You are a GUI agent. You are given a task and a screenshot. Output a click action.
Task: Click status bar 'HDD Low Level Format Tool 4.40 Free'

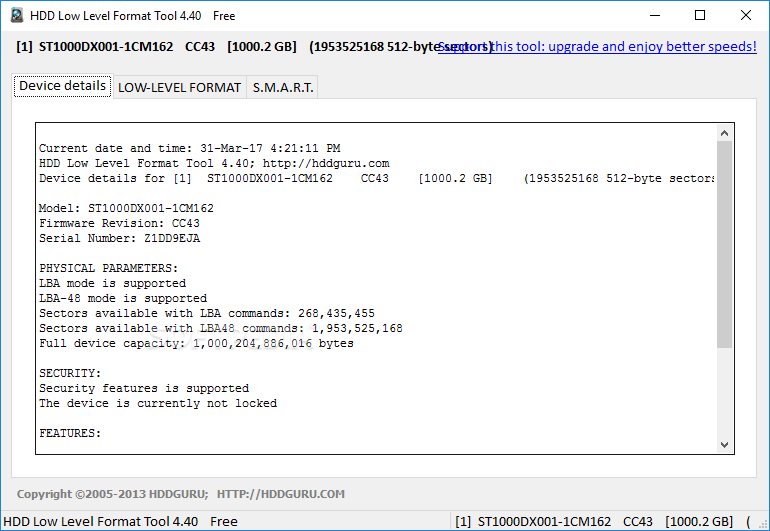(120, 521)
